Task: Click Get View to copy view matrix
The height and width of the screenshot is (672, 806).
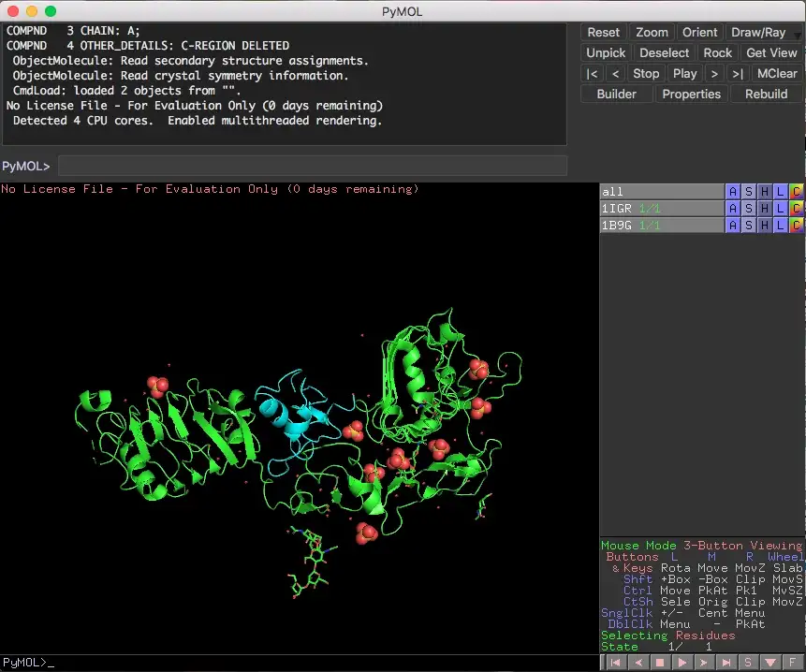Action: (x=770, y=52)
